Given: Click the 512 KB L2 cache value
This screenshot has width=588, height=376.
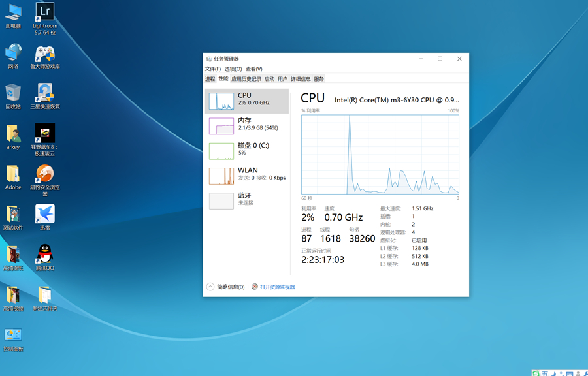Looking at the screenshot, I should pos(420,256).
